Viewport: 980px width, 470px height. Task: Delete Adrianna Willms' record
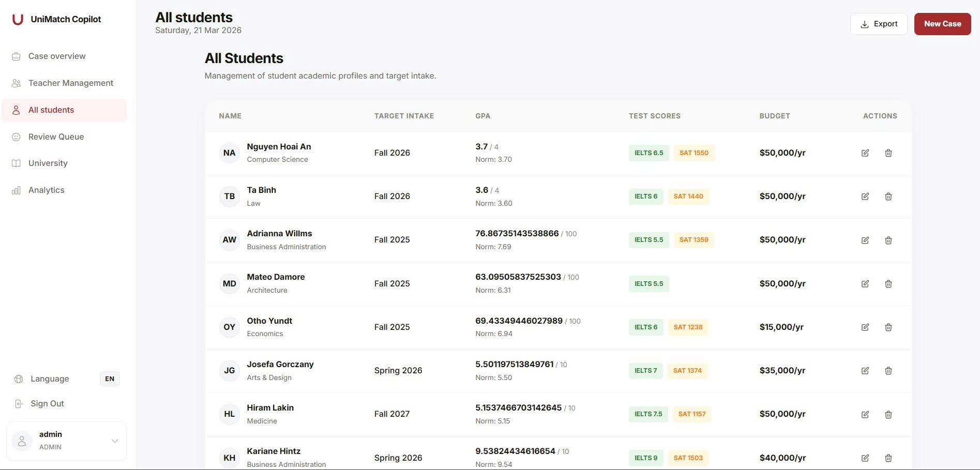[888, 240]
